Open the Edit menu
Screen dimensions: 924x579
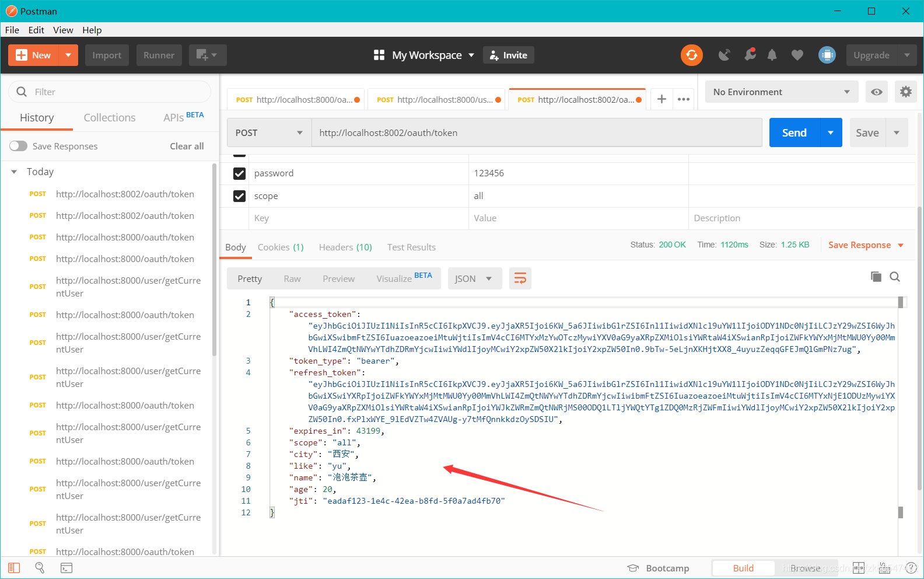36,30
